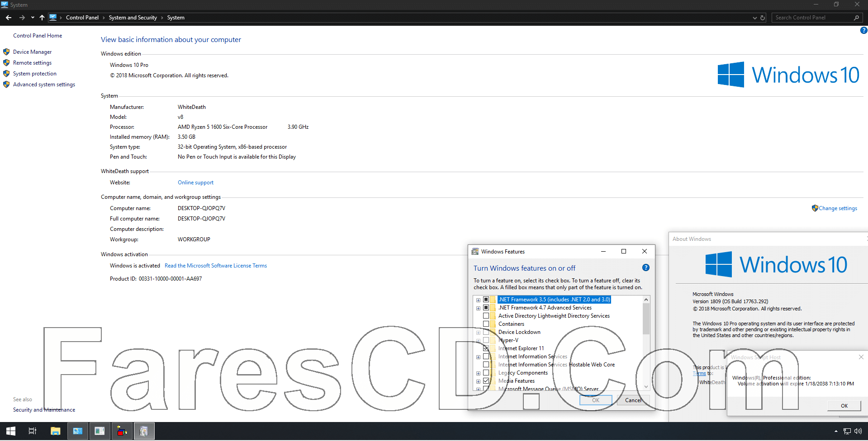
Task: Click the shield icon beside Remote settings
Action: pyautogui.click(x=6, y=63)
